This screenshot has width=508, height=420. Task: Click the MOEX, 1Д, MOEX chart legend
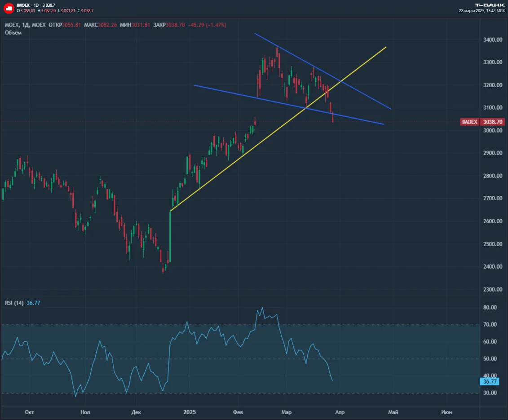click(25, 25)
